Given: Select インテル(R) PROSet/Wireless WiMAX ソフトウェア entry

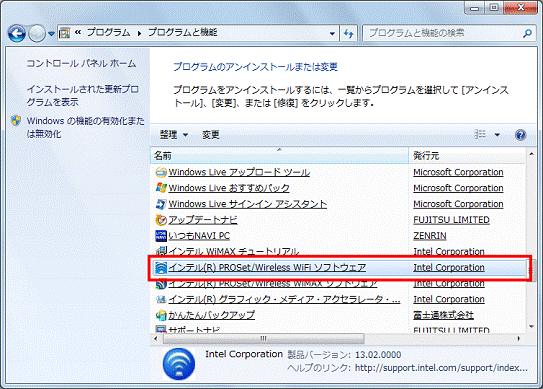Looking at the screenshot, I should point(273,284).
